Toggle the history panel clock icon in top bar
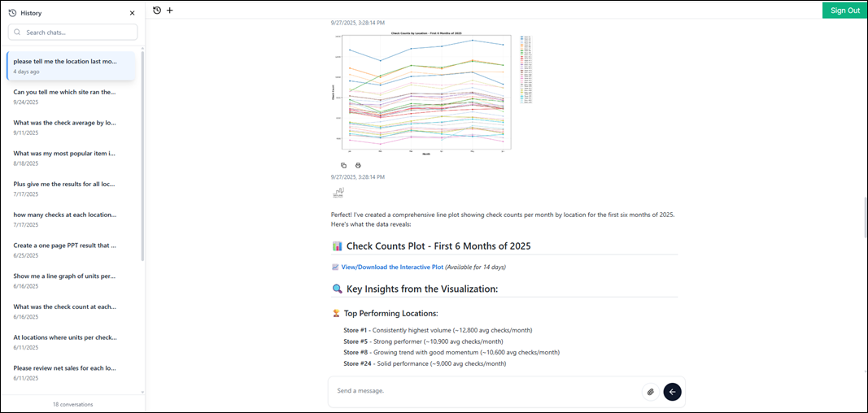This screenshot has height=413, width=868. (157, 11)
